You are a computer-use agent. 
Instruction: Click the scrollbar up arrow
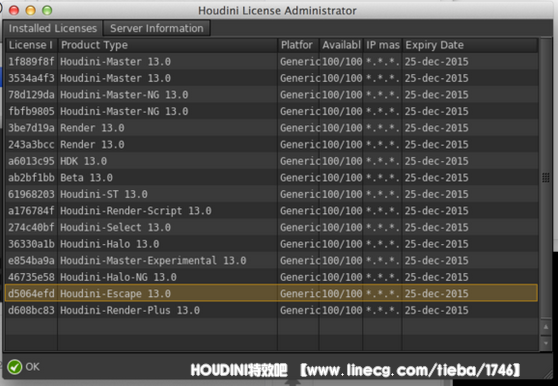[546, 327]
